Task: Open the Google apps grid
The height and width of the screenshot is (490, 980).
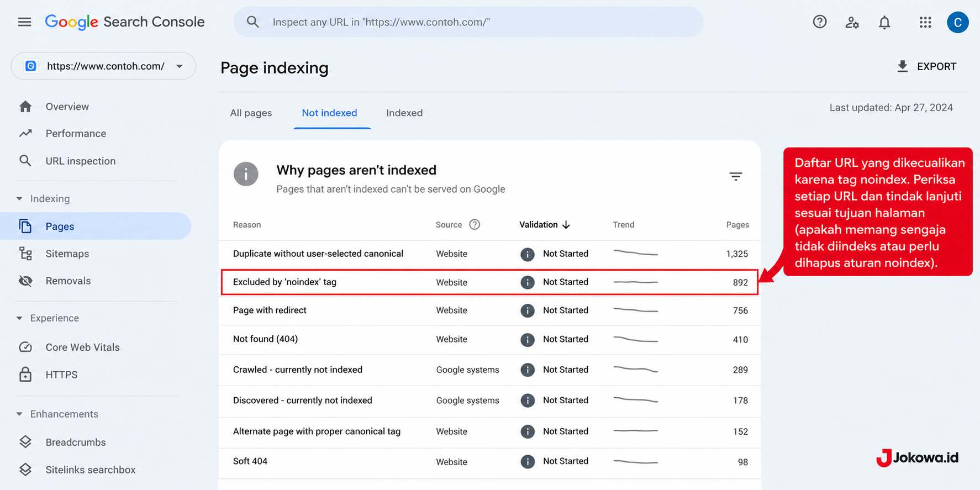Action: coord(925,22)
